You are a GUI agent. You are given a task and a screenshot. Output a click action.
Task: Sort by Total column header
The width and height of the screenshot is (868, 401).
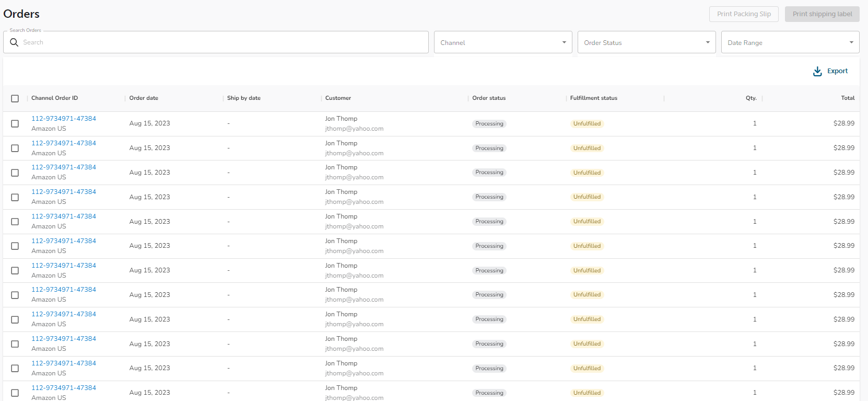point(848,98)
